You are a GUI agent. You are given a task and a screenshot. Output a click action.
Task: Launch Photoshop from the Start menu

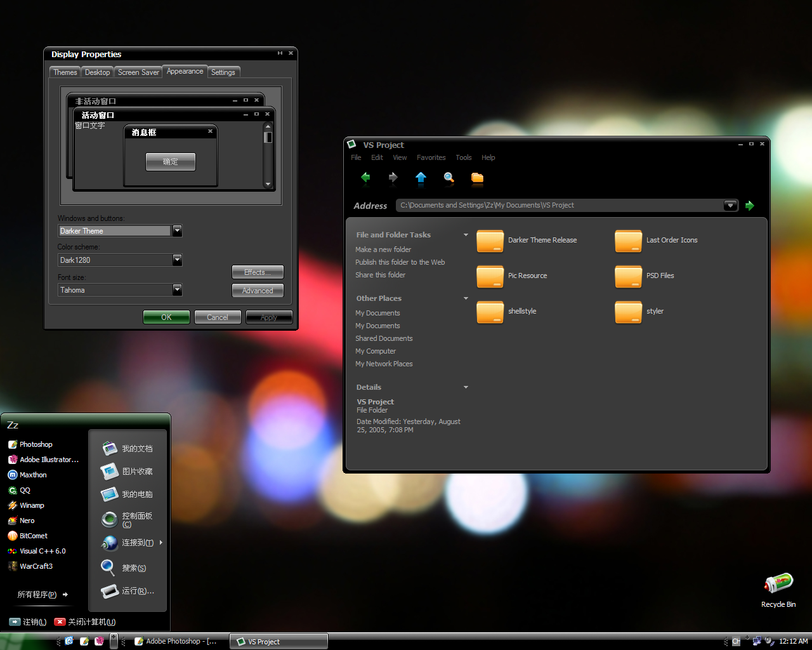(36, 444)
